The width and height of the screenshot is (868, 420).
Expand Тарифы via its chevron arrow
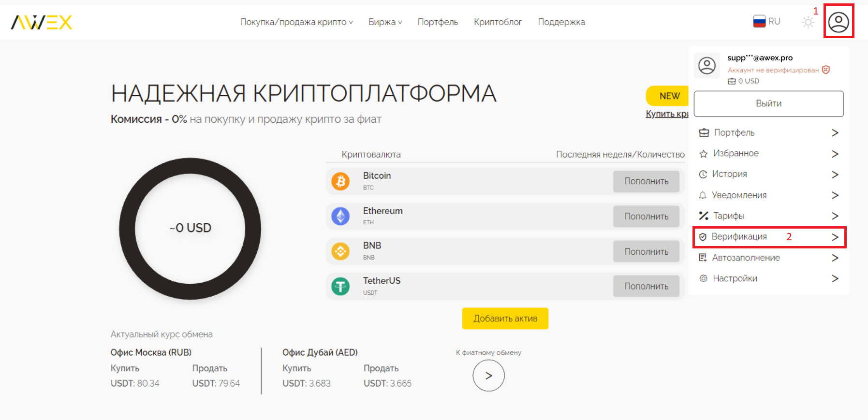pos(835,216)
